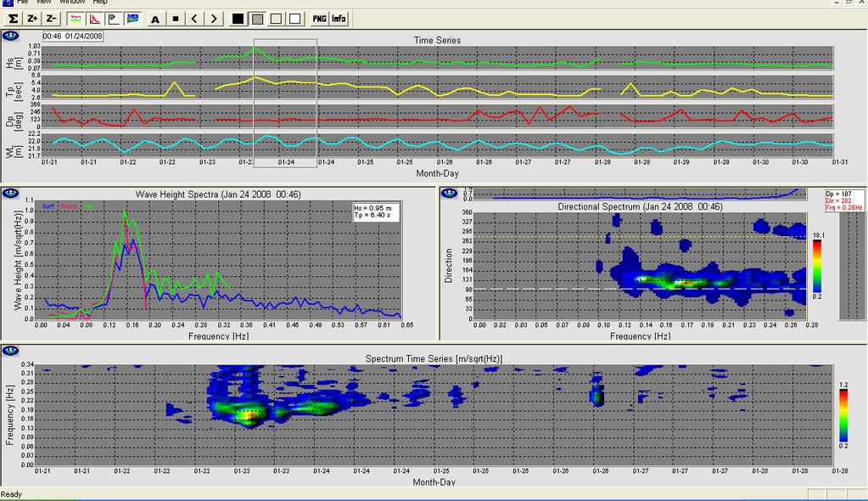Click the eye icon on Spectrum Time Series panel

point(10,350)
